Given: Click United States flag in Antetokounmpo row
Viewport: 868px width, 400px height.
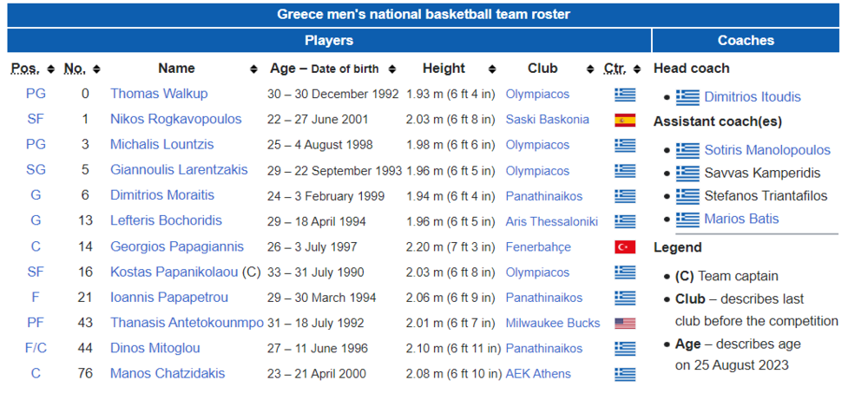Looking at the screenshot, I should pos(624,324).
